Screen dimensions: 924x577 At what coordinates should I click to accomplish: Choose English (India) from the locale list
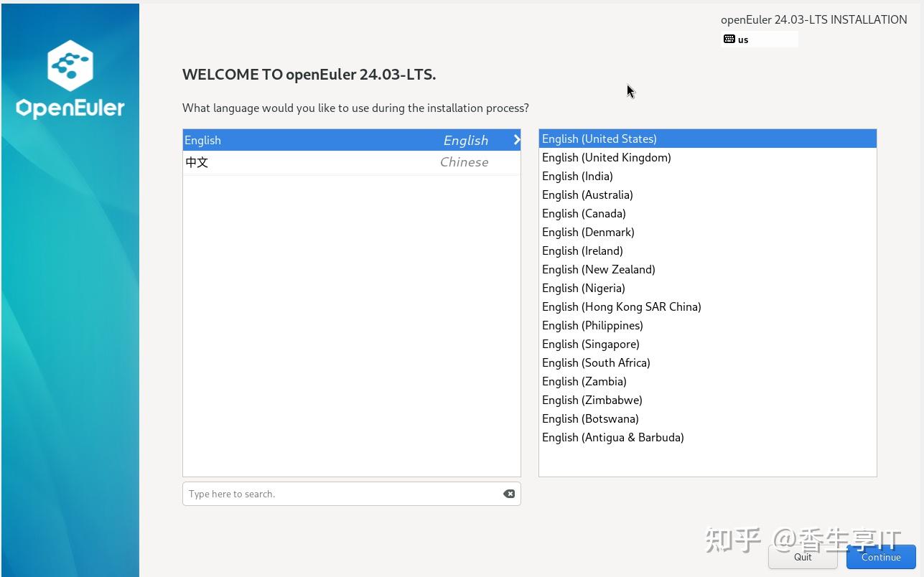pyautogui.click(x=577, y=176)
